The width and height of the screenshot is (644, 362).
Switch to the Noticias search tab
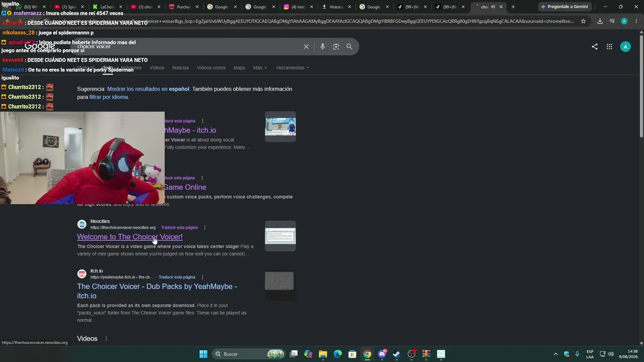coord(181,68)
